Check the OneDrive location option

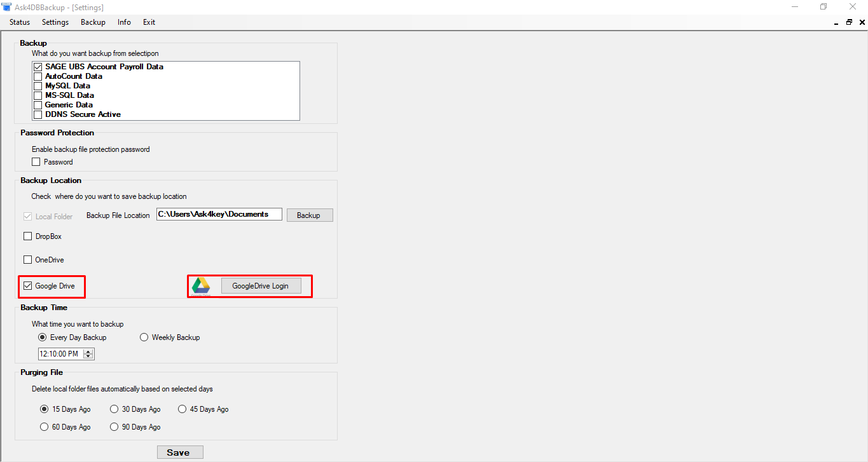(27, 260)
